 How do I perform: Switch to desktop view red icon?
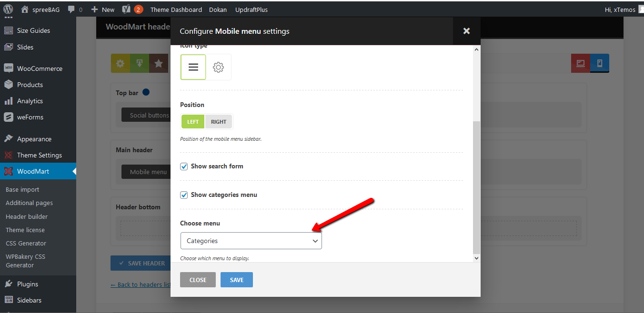pos(581,63)
